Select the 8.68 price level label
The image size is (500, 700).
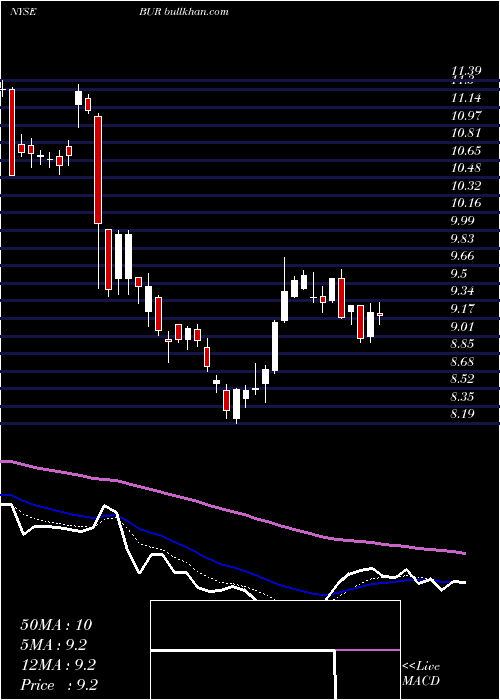tap(463, 361)
